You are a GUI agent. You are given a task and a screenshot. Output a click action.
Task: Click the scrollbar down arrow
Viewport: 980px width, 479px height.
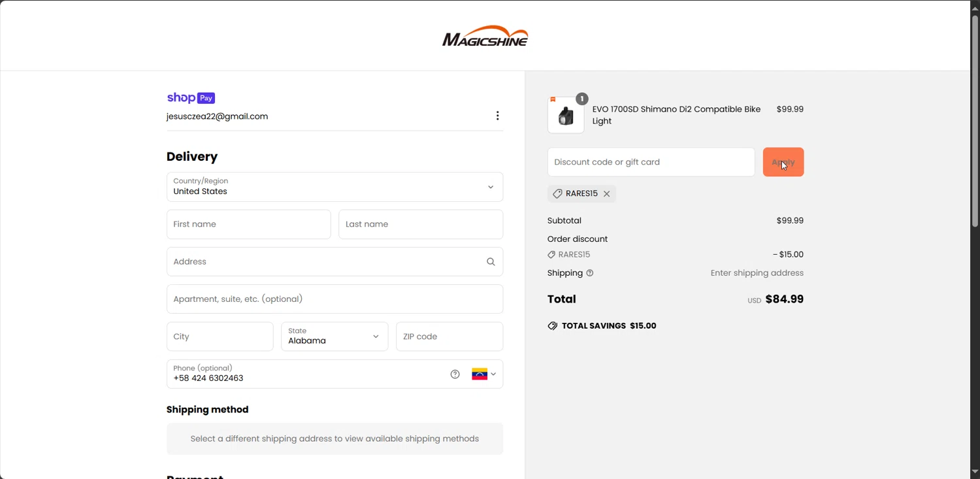(975, 472)
